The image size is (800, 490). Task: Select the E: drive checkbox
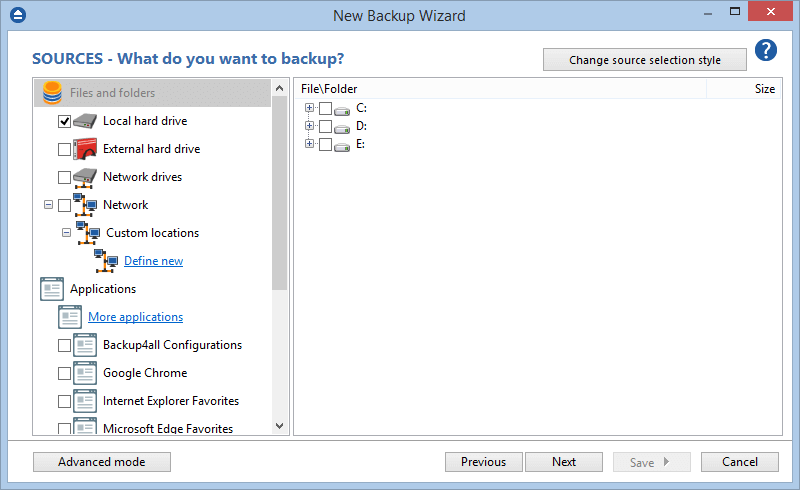click(x=326, y=144)
